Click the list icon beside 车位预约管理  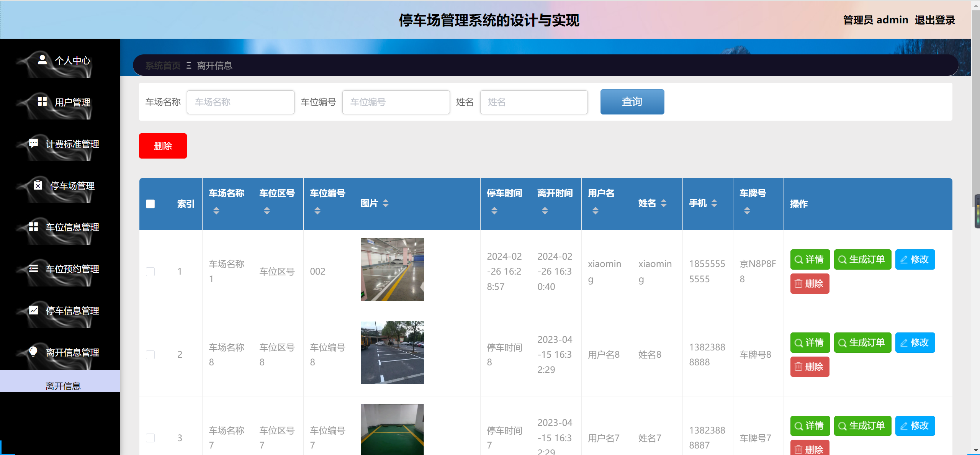click(x=33, y=268)
